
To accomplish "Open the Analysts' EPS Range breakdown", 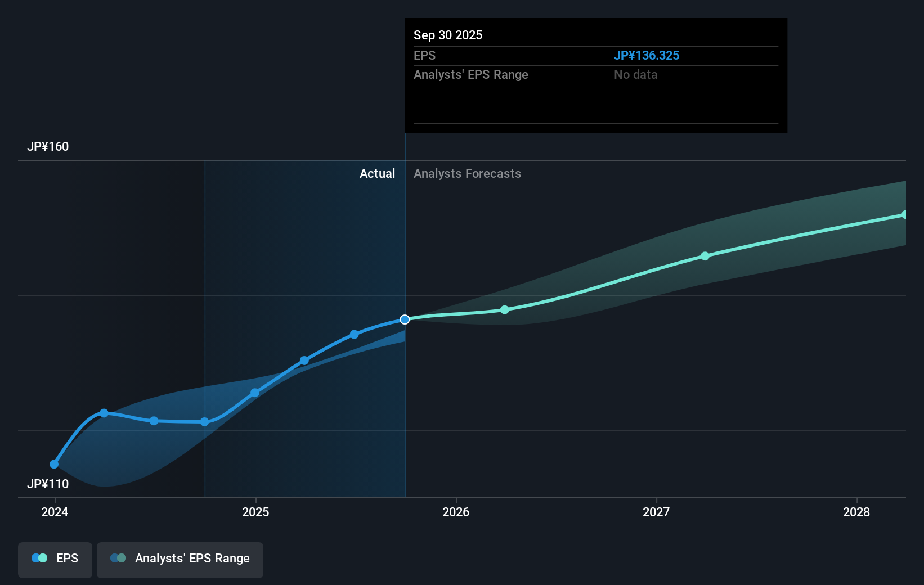I will point(471,74).
